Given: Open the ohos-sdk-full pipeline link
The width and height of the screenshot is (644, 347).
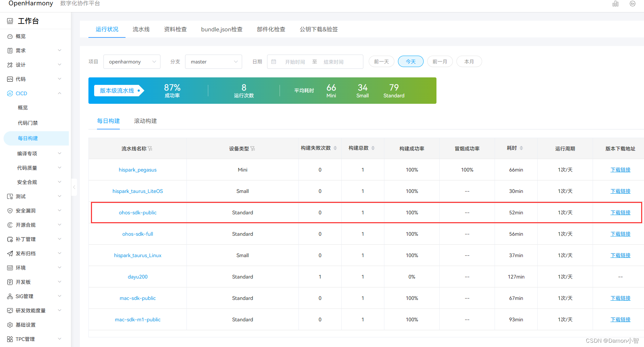Looking at the screenshot, I should point(138,234).
